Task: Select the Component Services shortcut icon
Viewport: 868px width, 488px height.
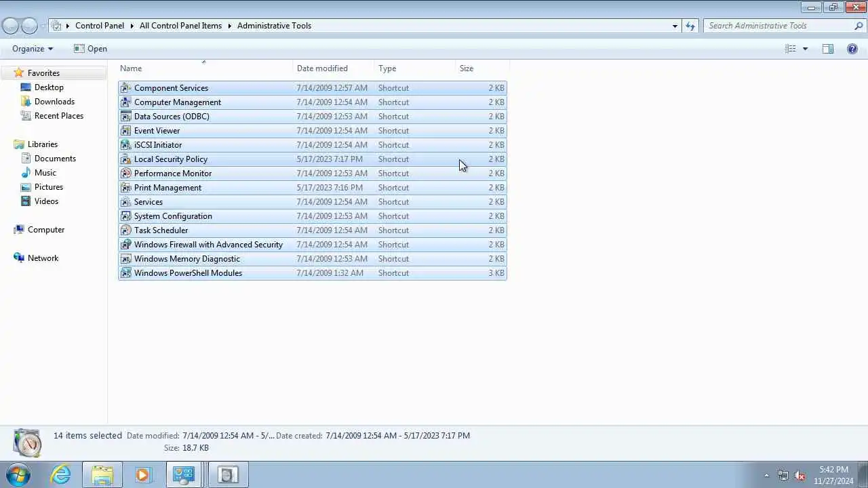Action: point(125,88)
